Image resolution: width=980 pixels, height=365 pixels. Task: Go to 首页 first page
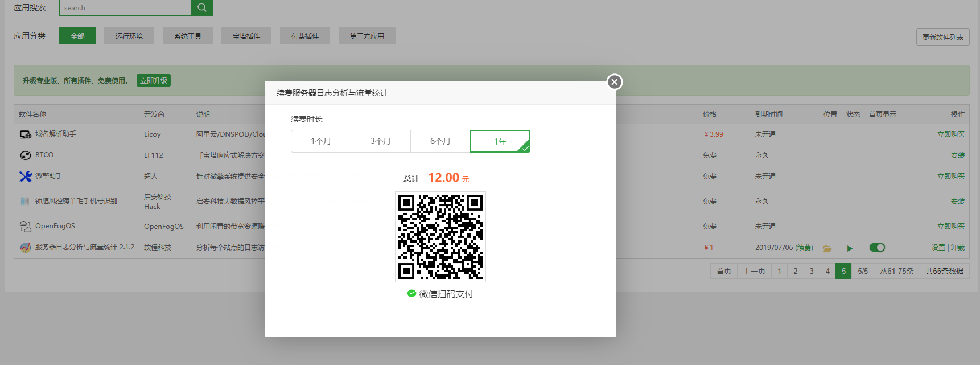pos(724,271)
